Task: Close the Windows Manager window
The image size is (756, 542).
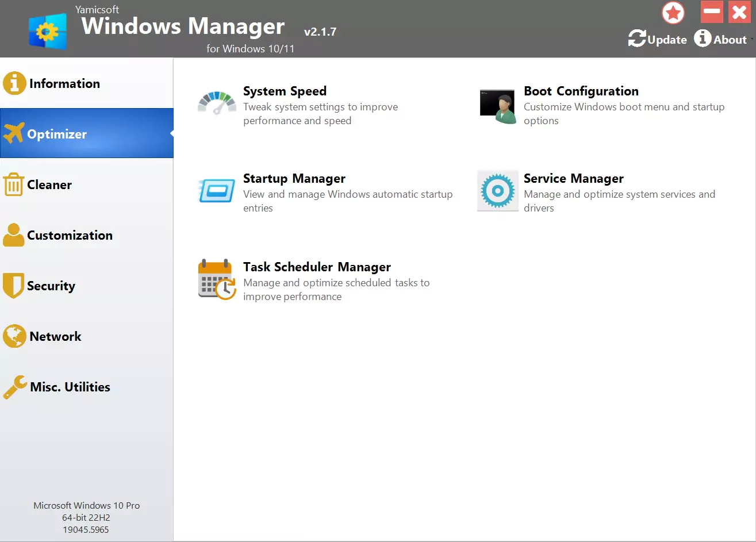Action: tap(739, 11)
